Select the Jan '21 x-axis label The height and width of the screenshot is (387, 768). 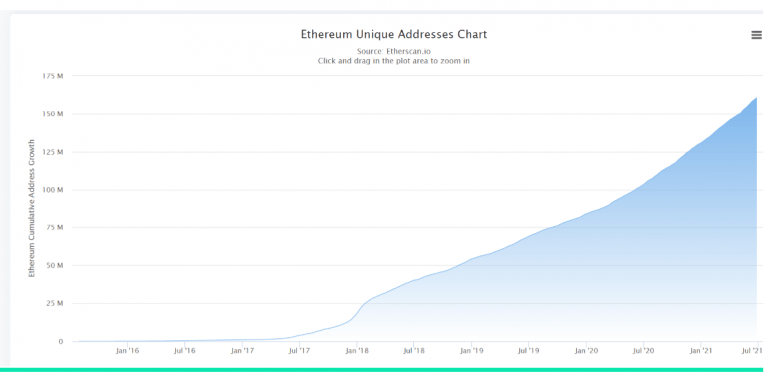(x=701, y=351)
